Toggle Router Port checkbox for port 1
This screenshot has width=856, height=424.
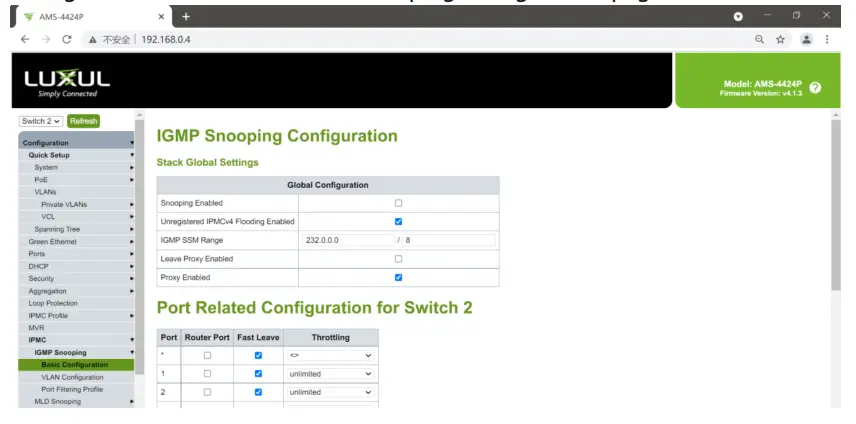coord(207,374)
